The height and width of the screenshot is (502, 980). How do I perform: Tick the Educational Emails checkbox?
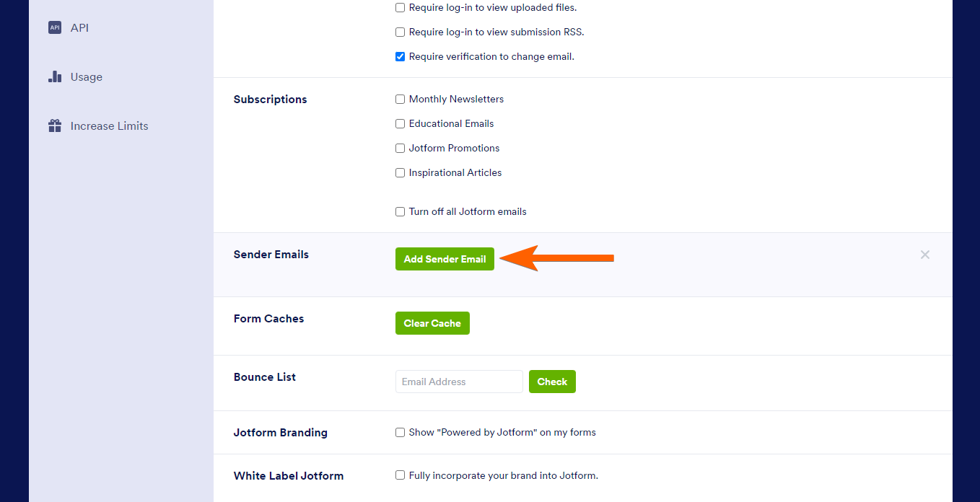(x=401, y=124)
